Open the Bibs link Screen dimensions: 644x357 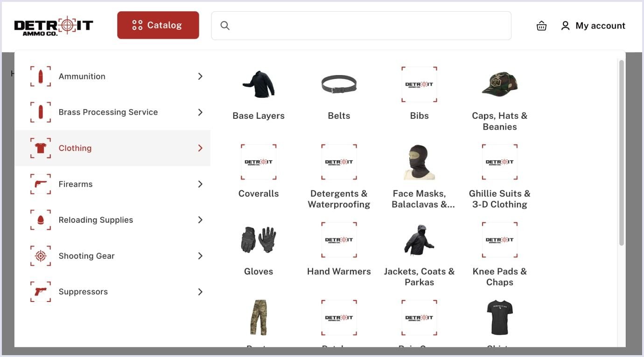[419, 116]
